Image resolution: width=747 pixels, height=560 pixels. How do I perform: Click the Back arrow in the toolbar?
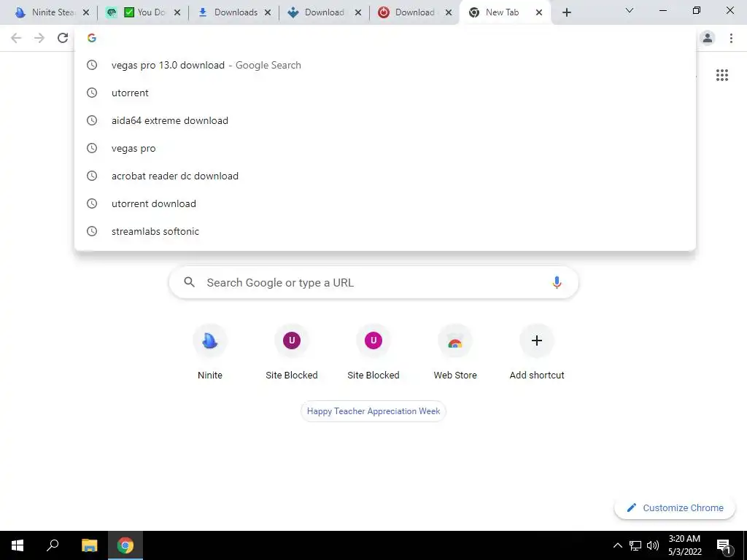click(16, 38)
